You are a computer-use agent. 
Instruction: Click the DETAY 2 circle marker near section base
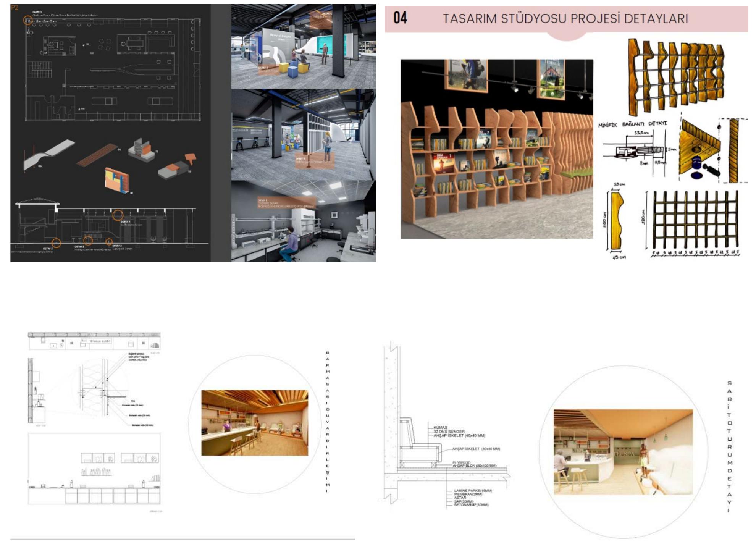click(57, 242)
